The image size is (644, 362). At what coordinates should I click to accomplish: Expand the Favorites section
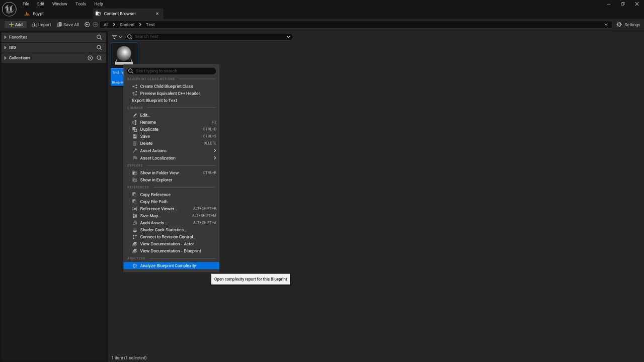[x=5, y=37]
